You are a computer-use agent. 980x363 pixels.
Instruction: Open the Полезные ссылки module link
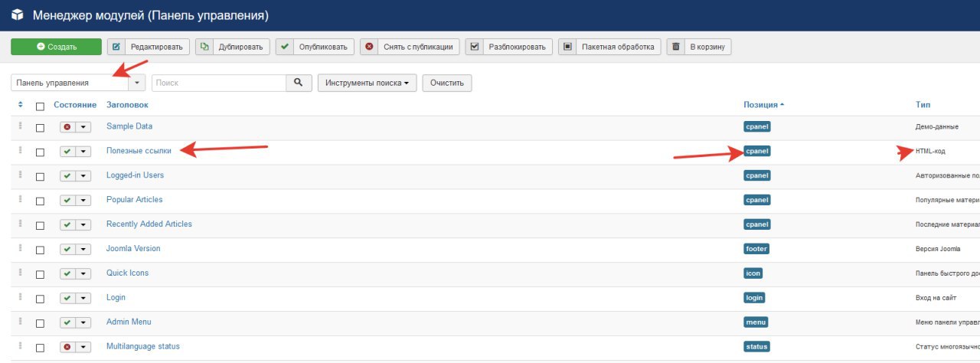pos(139,151)
